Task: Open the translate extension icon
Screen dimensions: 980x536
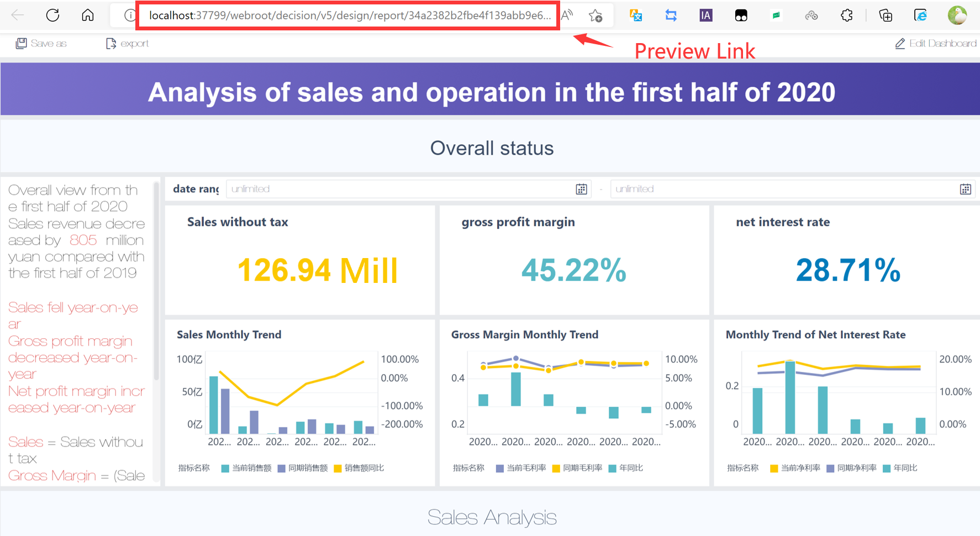Action: click(636, 15)
